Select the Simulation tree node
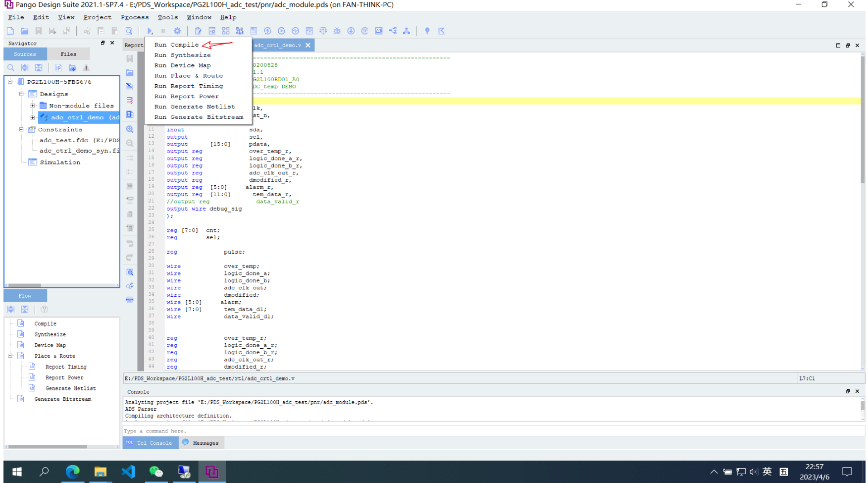The height and width of the screenshot is (483, 868). 60,162
